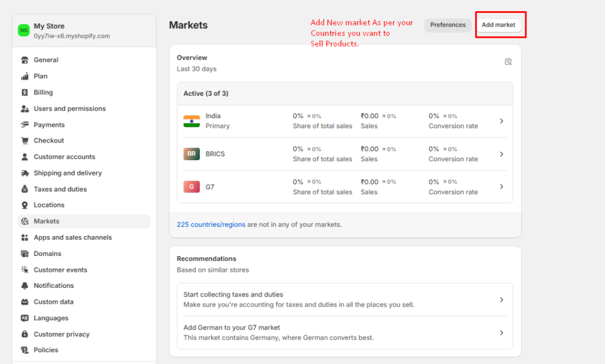Click the Users and permissions icon
The width and height of the screenshot is (605, 364).
tap(25, 109)
